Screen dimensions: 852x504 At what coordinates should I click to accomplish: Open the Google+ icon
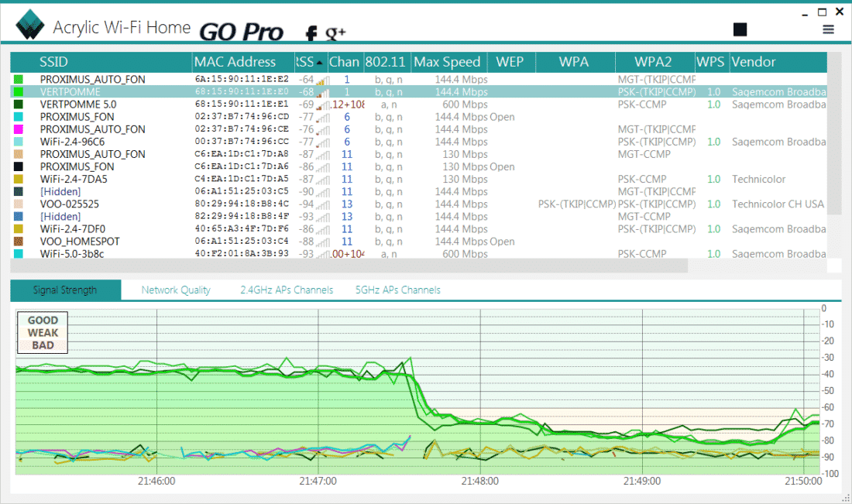coord(335,33)
